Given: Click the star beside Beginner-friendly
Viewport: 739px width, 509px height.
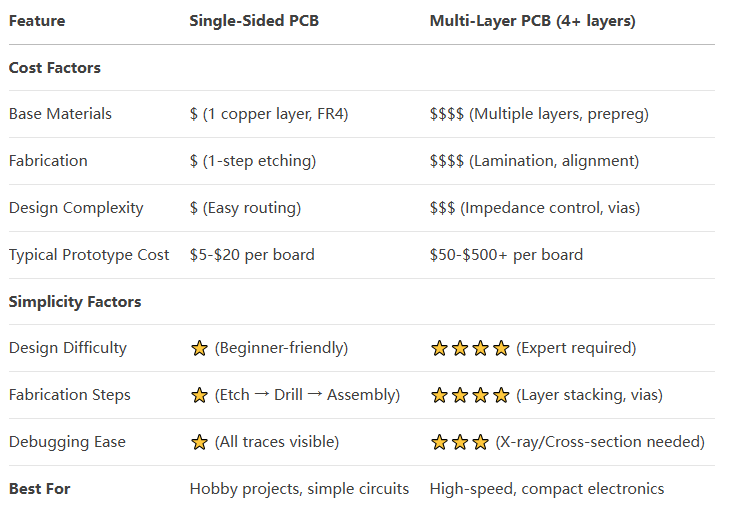Looking at the screenshot, I should tap(199, 348).
